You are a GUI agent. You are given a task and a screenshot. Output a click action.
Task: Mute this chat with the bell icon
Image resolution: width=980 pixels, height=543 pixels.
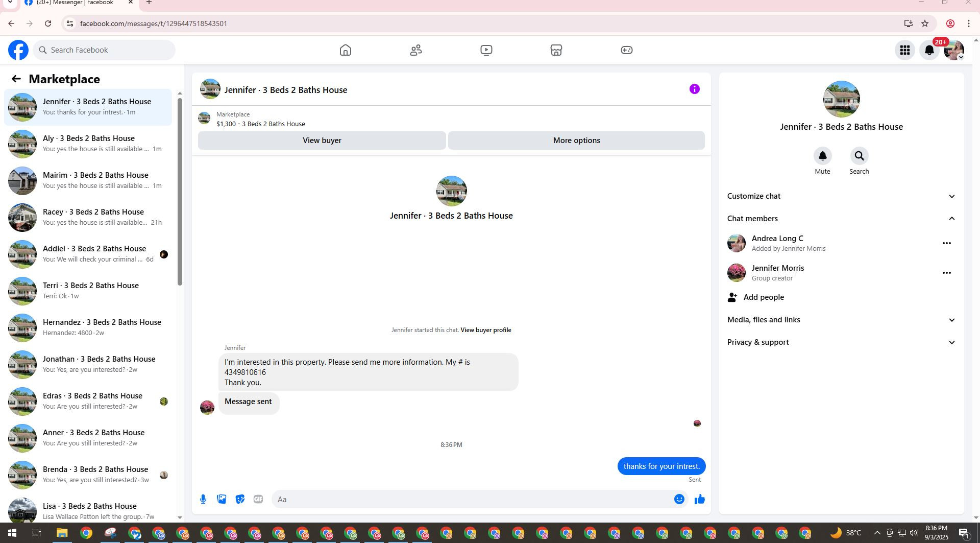(x=822, y=156)
